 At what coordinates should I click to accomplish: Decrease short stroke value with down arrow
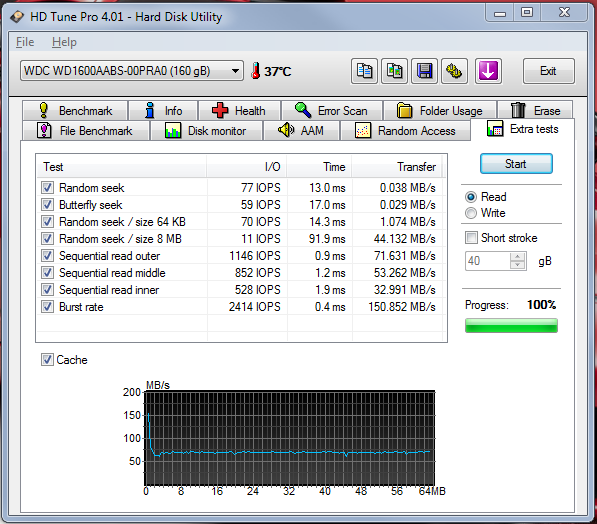click(x=517, y=265)
